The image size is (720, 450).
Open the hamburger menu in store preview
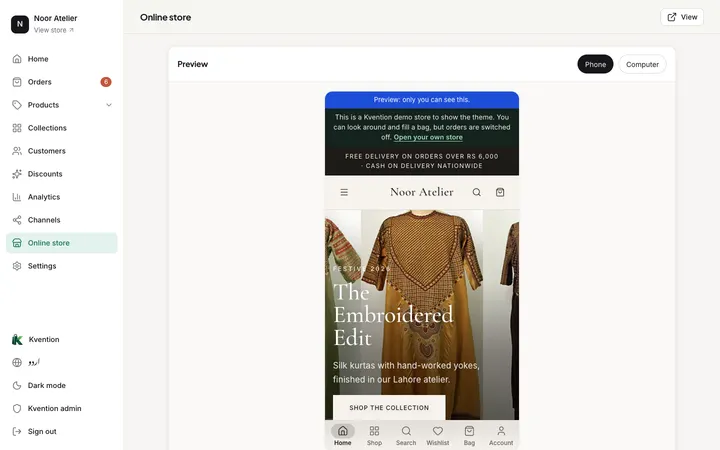click(344, 192)
